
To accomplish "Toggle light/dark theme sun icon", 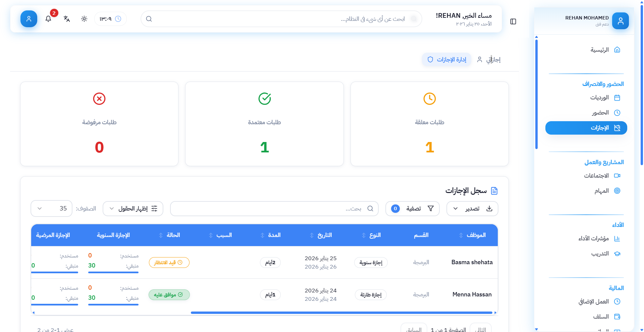I will [84, 19].
